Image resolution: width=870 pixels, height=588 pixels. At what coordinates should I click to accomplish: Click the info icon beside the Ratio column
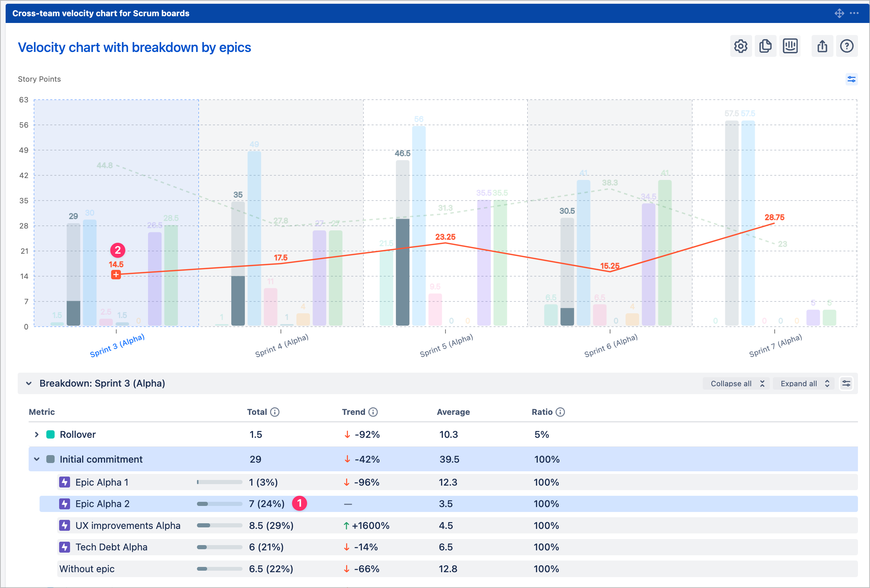pos(560,412)
